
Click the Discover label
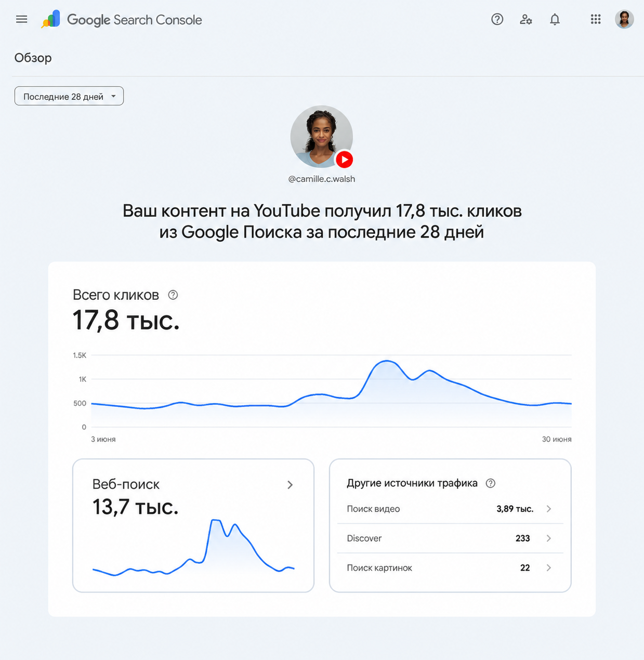pyautogui.click(x=364, y=538)
